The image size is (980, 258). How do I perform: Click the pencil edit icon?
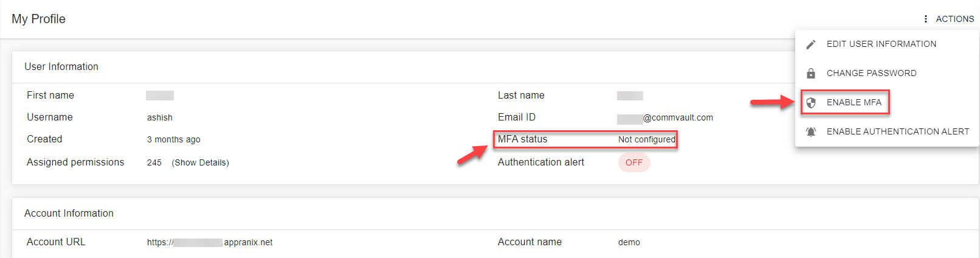[811, 44]
